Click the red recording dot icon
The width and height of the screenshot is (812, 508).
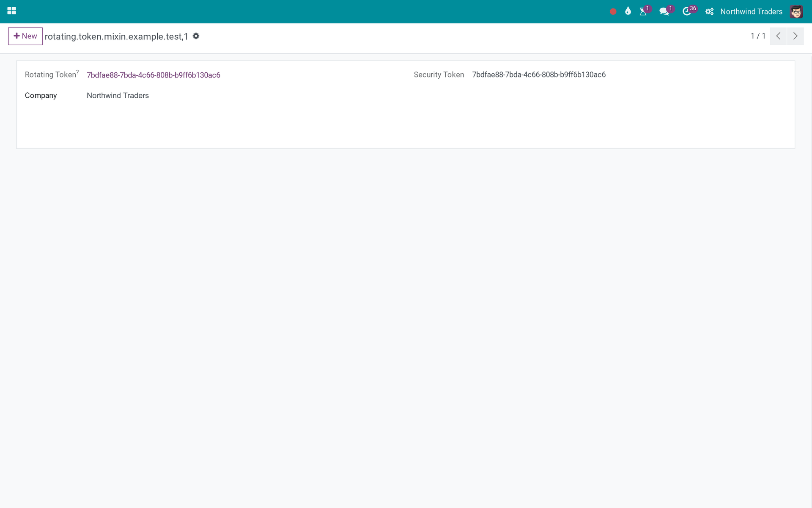click(613, 12)
